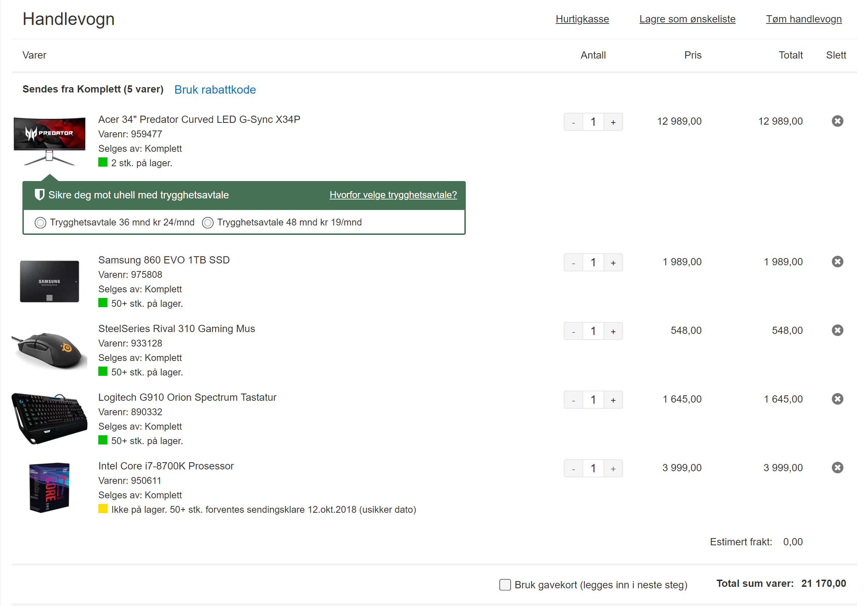The height and width of the screenshot is (606, 868).
Task: Enable the Bruk gavekort checkbox
Action: point(505,585)
